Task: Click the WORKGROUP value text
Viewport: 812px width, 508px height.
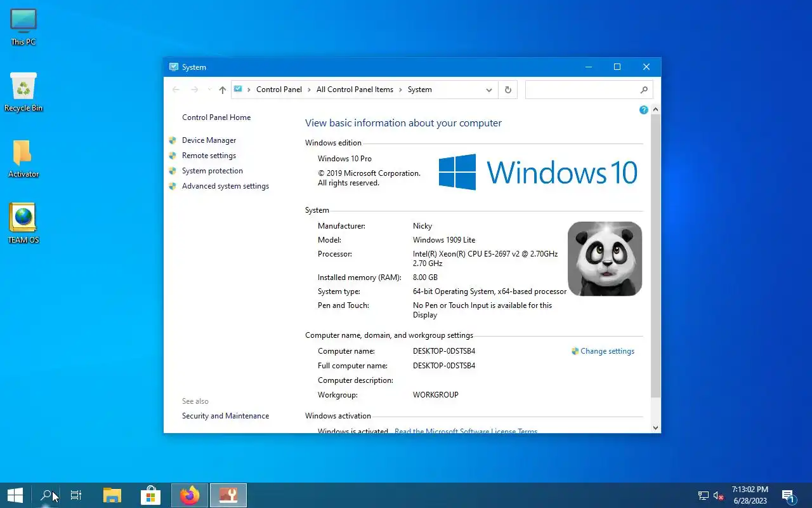Action: [x=435, y=395]
